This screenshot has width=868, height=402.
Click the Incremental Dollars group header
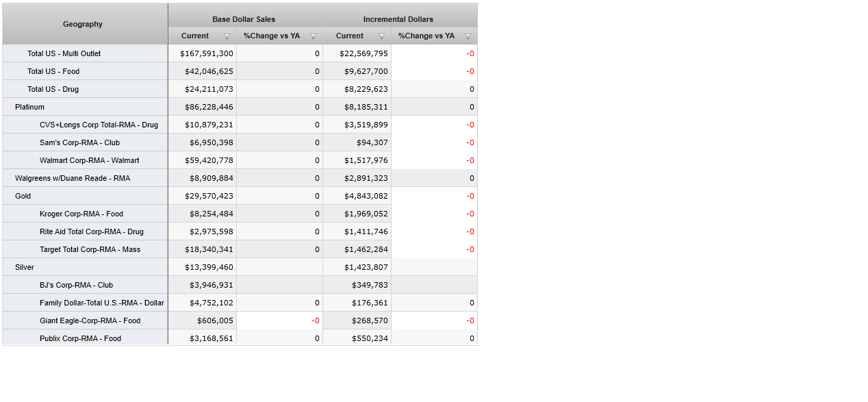[x=398, y=19]
